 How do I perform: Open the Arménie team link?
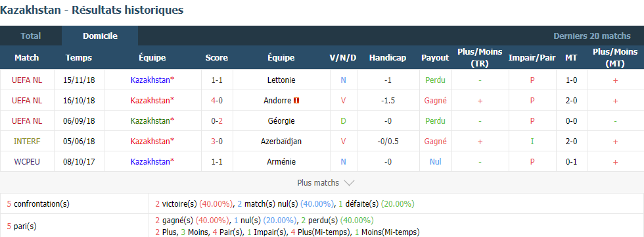281,162
